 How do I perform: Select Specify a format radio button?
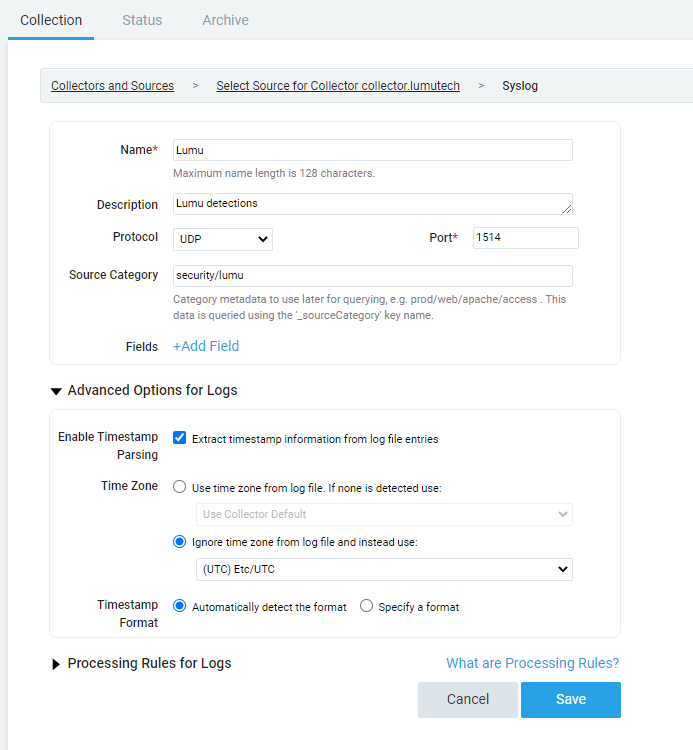(x=366, y=606)
